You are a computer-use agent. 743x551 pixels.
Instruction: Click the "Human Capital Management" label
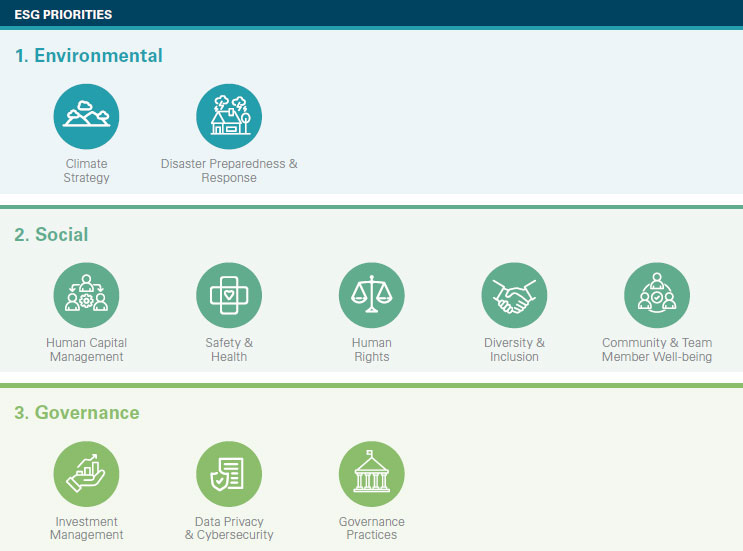pyautogui.click(x=86, y=350)
